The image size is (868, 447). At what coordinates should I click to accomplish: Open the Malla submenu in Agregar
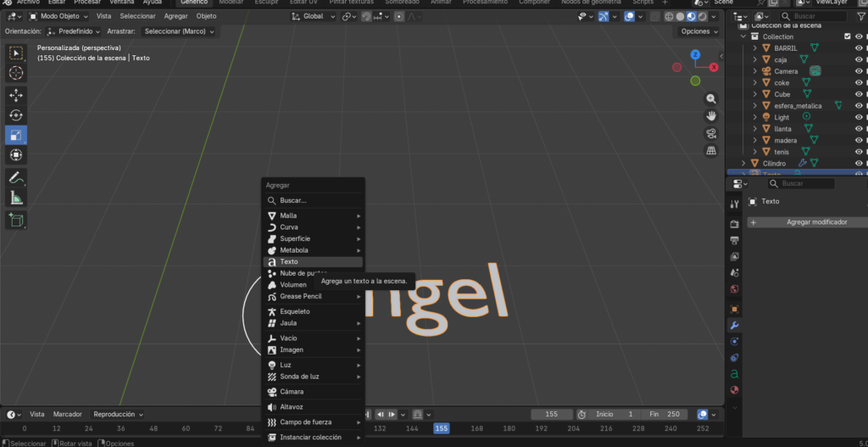tap(289, 215)
